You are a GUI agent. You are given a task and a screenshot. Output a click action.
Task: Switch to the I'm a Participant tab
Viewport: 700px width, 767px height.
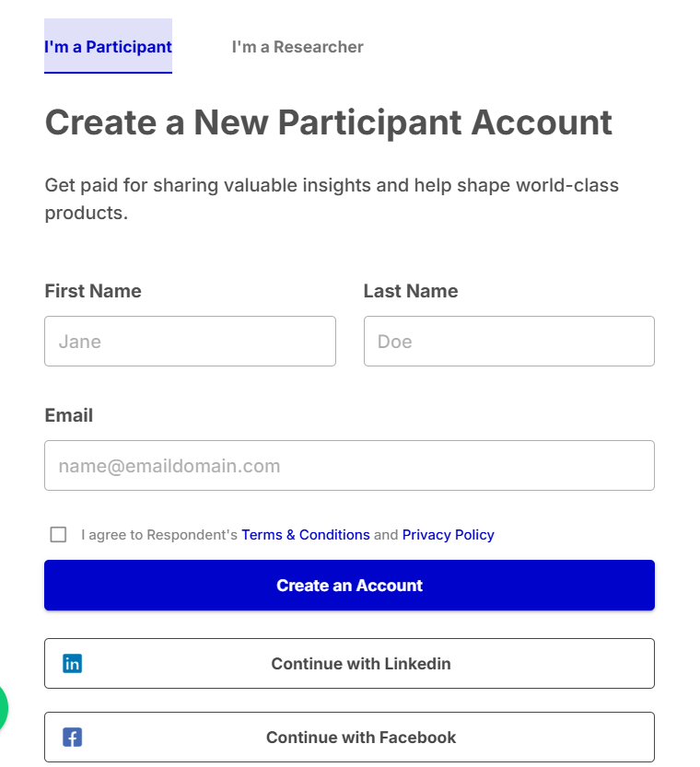(x=108, y=47)
